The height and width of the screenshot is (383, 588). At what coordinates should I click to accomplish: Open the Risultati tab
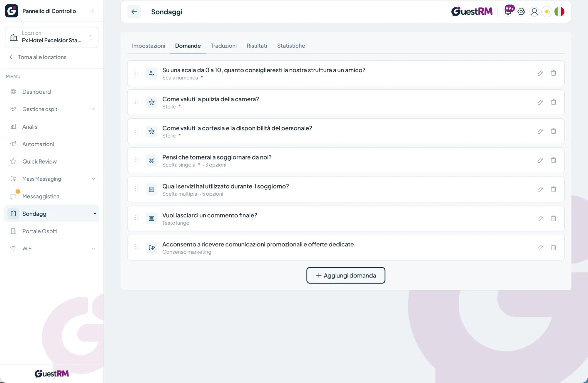(x=257, y=46)
